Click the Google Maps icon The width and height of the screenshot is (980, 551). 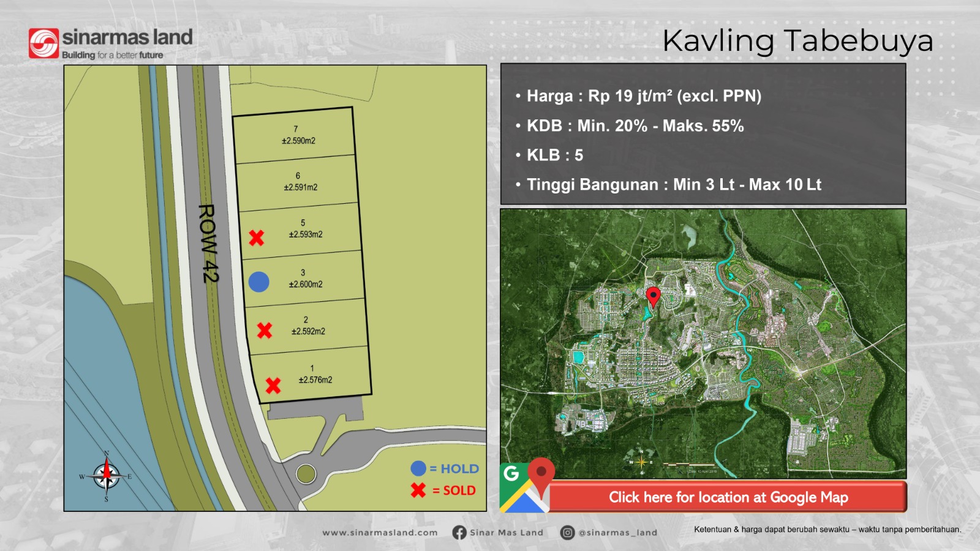tap(526, 486)
